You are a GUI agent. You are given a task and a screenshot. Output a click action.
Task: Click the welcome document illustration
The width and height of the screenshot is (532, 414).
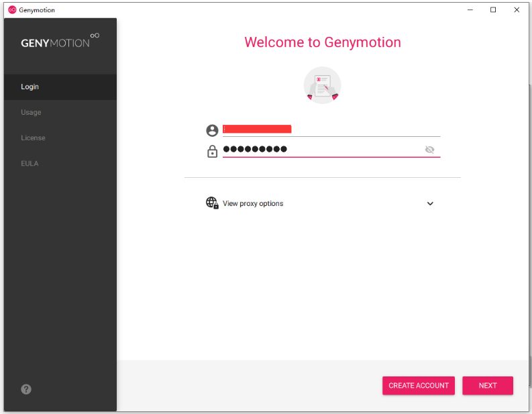(x=322, y=85)
